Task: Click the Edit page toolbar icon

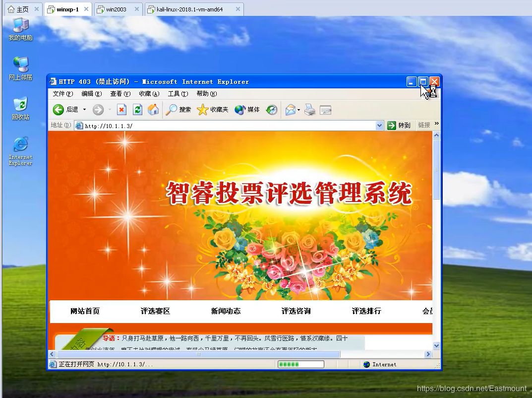Action: click(325, 110)
